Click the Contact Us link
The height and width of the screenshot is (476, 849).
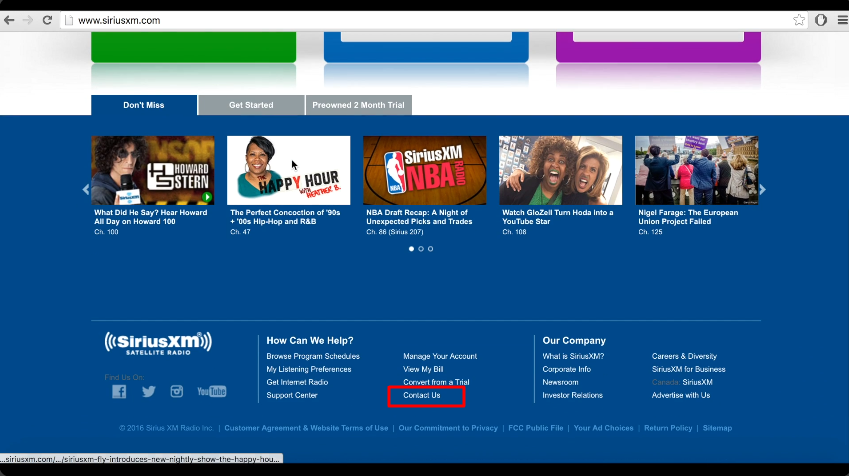[422, 395]
